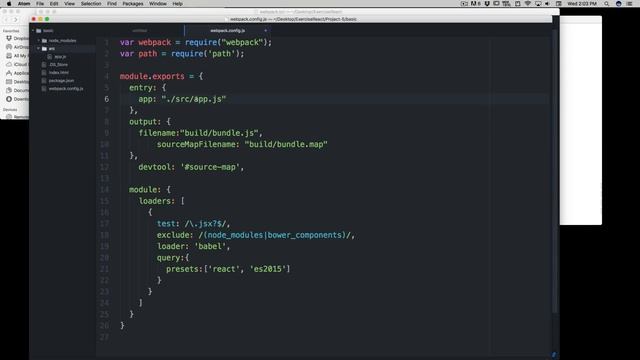Open Applications in Finder sidebar
640x360 pixels.
[x=17, y=73]
